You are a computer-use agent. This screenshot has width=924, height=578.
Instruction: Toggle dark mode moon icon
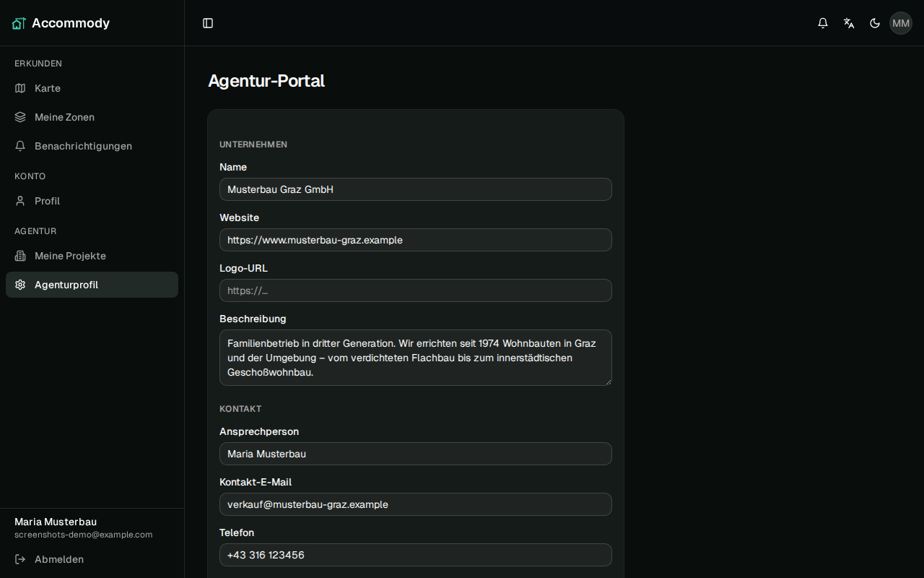click(875, 23)
